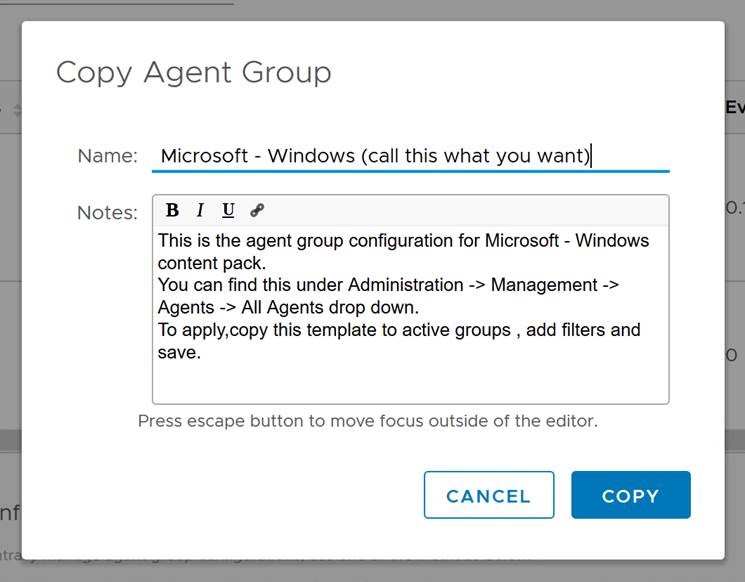
Task: Click the "Press escape button" hint text
Action: [x=367, y=421]
